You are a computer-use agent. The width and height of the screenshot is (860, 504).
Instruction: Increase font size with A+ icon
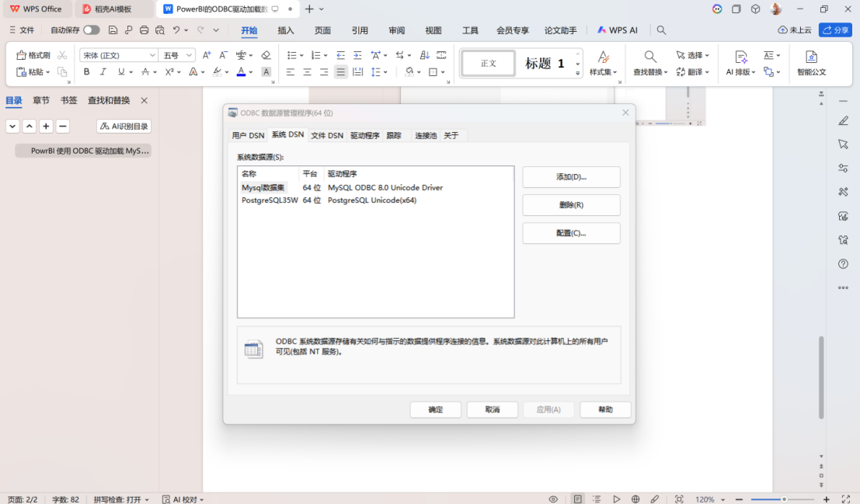coord(206,55)
